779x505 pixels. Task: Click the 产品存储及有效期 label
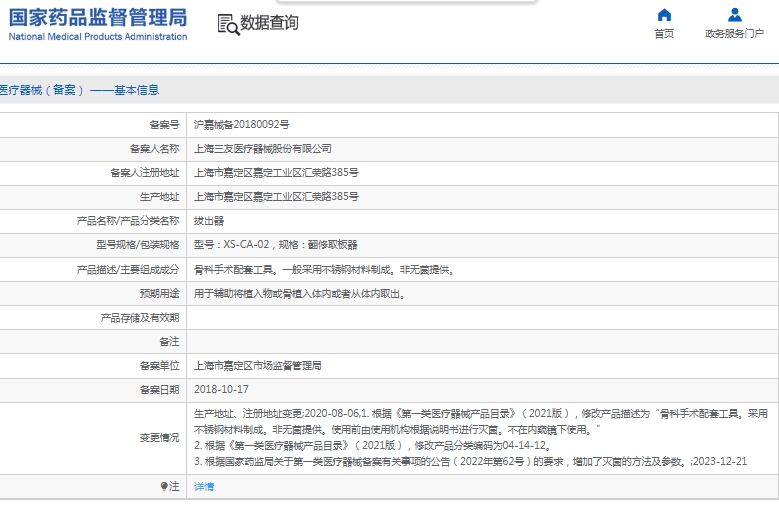tap(140, 318)
